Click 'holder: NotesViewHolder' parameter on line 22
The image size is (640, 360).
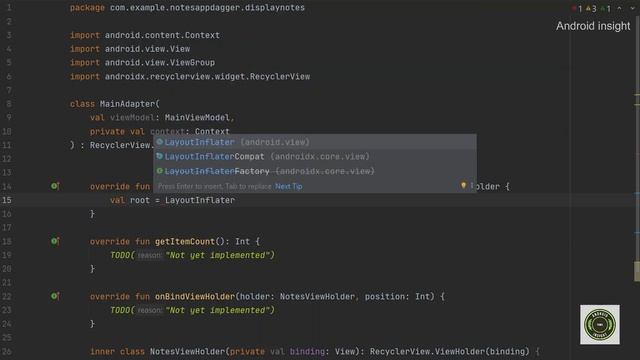[x=297, y=296]
